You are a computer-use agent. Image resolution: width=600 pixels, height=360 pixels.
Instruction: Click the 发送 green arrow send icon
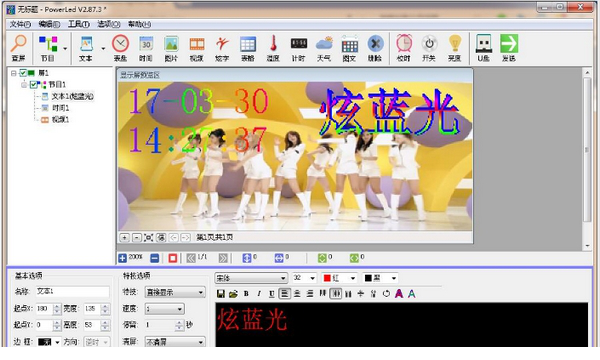[509, 48]
